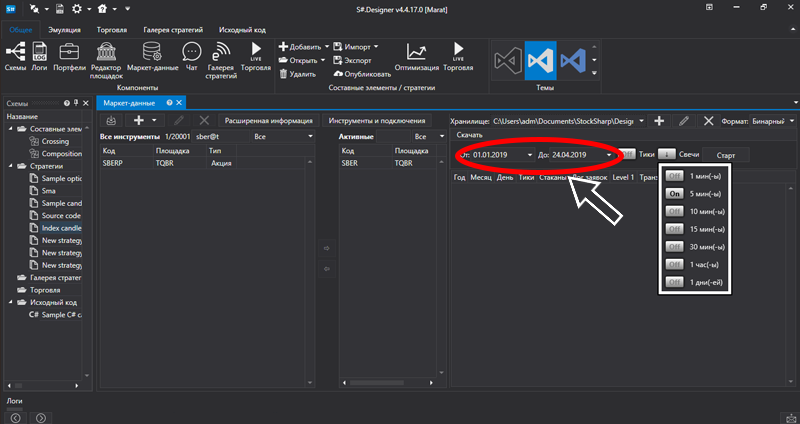This screenshot has width=800, height=424.
Task: Enable the 1 час(-ы) candle toggle
Action: tap(675, 265)
